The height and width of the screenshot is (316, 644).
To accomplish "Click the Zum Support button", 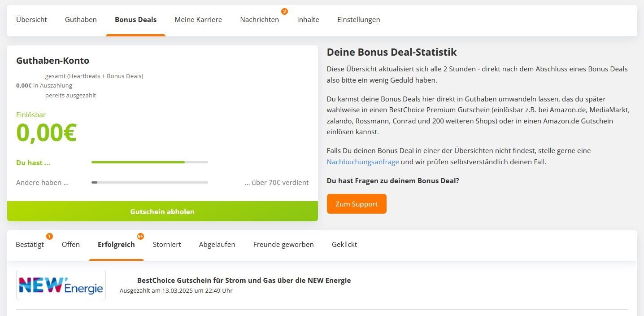I will coord(357,204).
